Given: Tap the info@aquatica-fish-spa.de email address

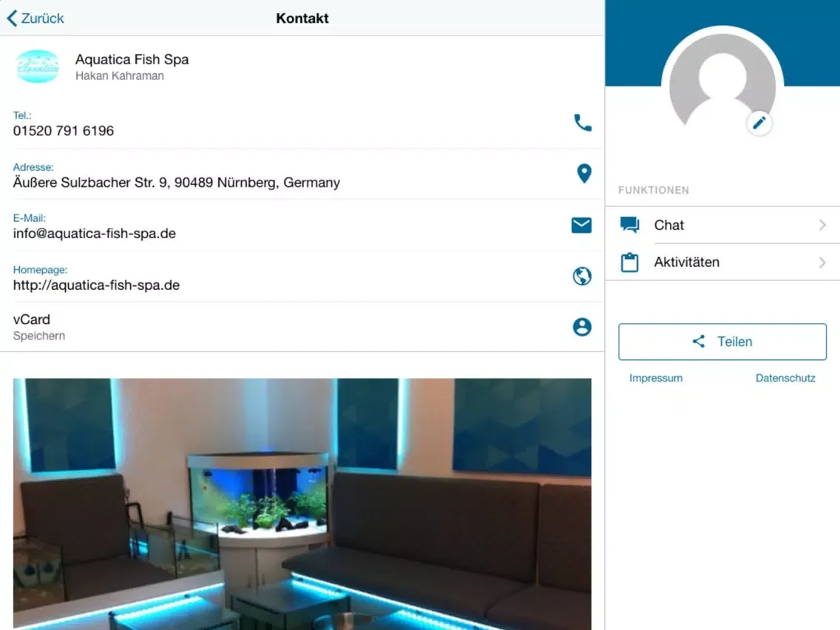Looking at the screenshot, I should pos(95,234).
